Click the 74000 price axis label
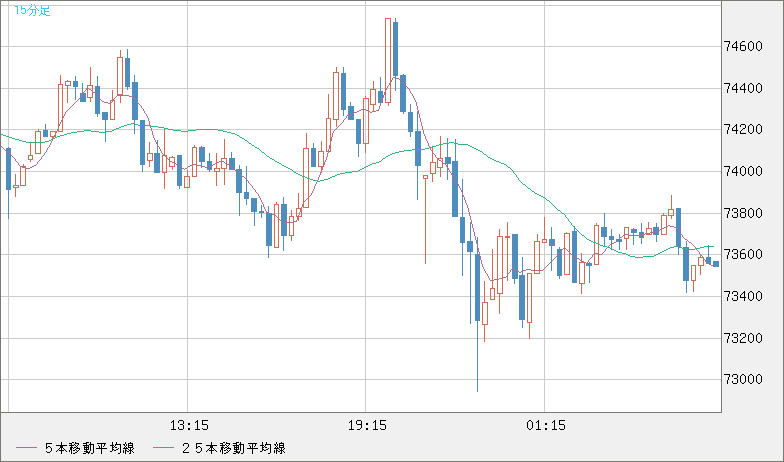 [x=744, y=172]
